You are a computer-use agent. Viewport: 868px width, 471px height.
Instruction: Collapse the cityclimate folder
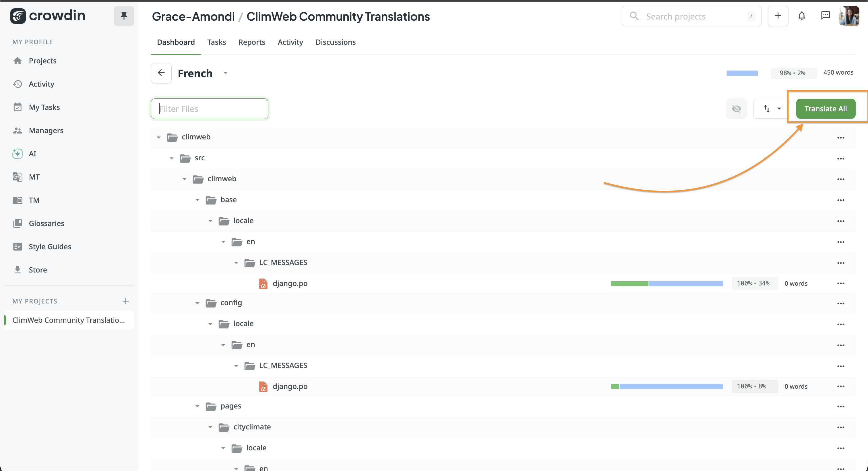[210, 427]
